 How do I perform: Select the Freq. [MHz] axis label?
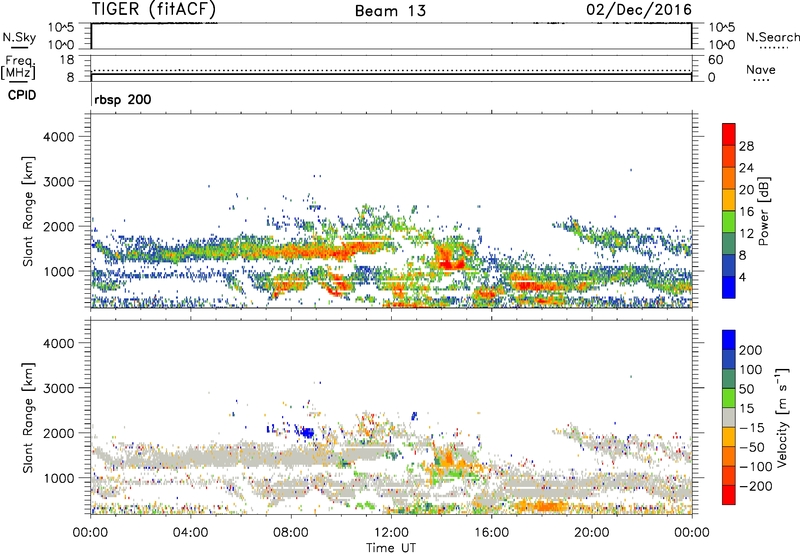click(x=18, y=68)
